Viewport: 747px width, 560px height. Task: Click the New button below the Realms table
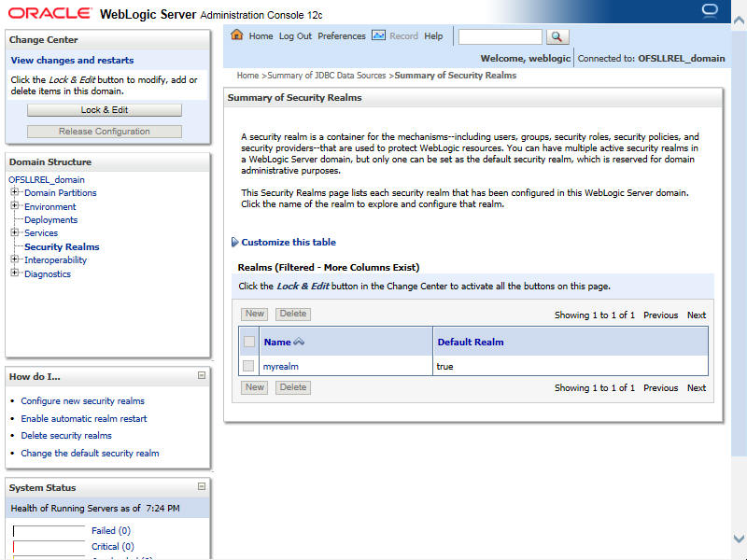pyautogui.click(x=254, y=387)
